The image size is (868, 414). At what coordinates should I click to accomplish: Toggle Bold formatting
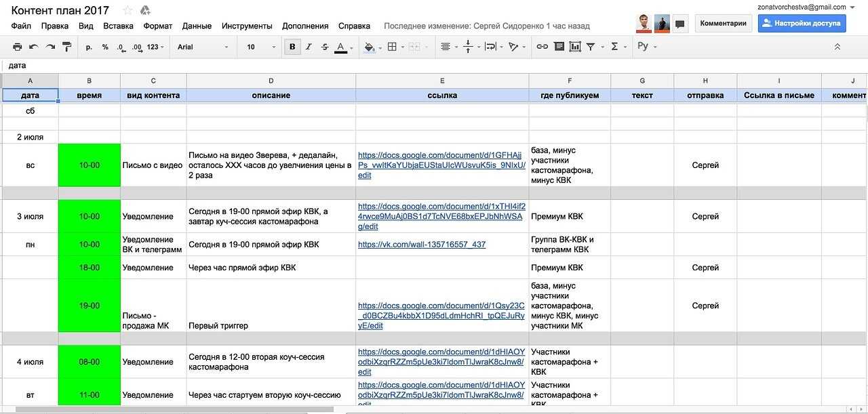[292, 47]
